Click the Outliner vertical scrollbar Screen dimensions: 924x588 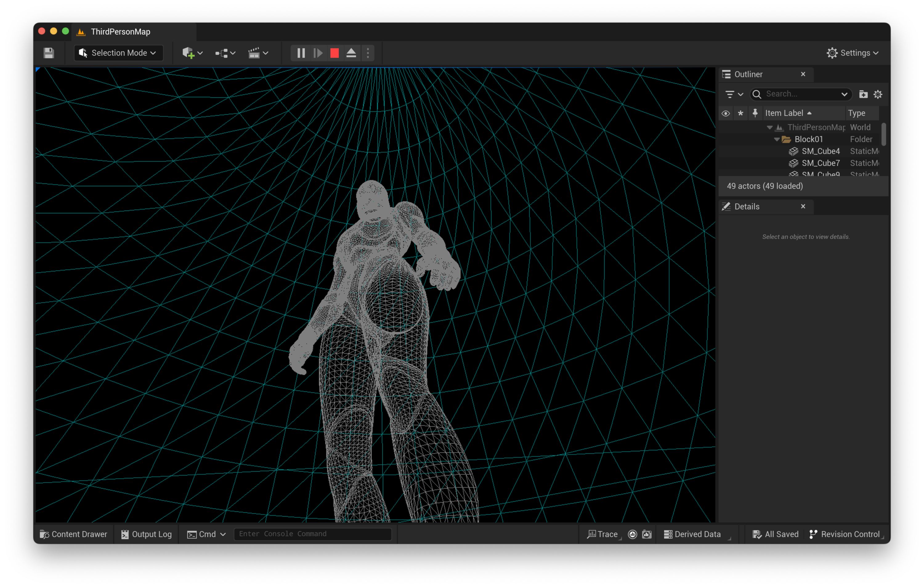(884, 134)
